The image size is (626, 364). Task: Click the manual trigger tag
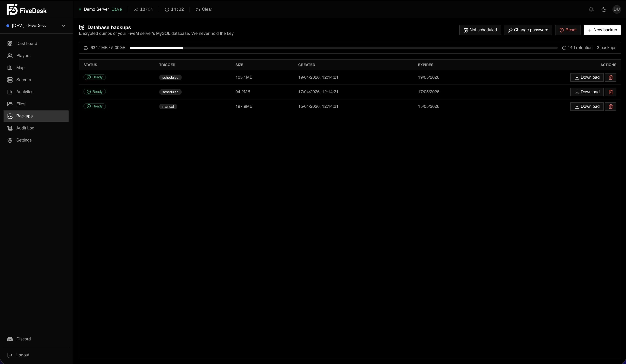(168, 107)
